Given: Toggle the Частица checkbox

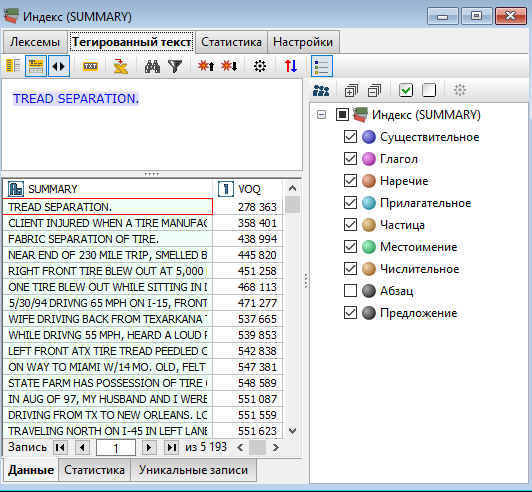Looking at the screenshot, I should click(x=350, y=225).
